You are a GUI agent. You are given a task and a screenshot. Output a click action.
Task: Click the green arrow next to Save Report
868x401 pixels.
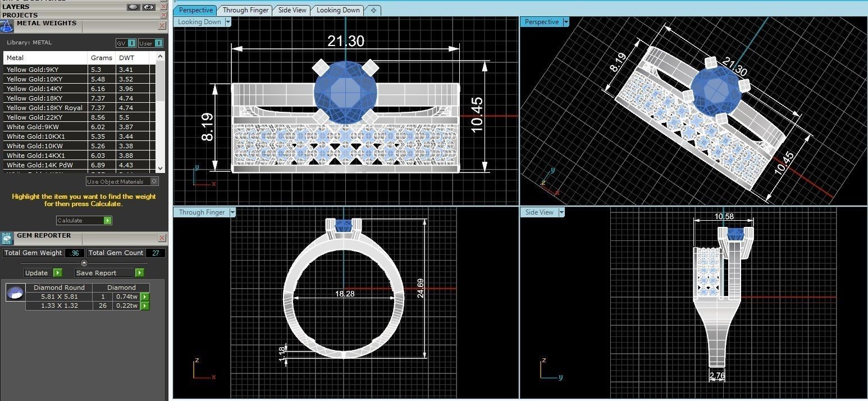[140, 272]
